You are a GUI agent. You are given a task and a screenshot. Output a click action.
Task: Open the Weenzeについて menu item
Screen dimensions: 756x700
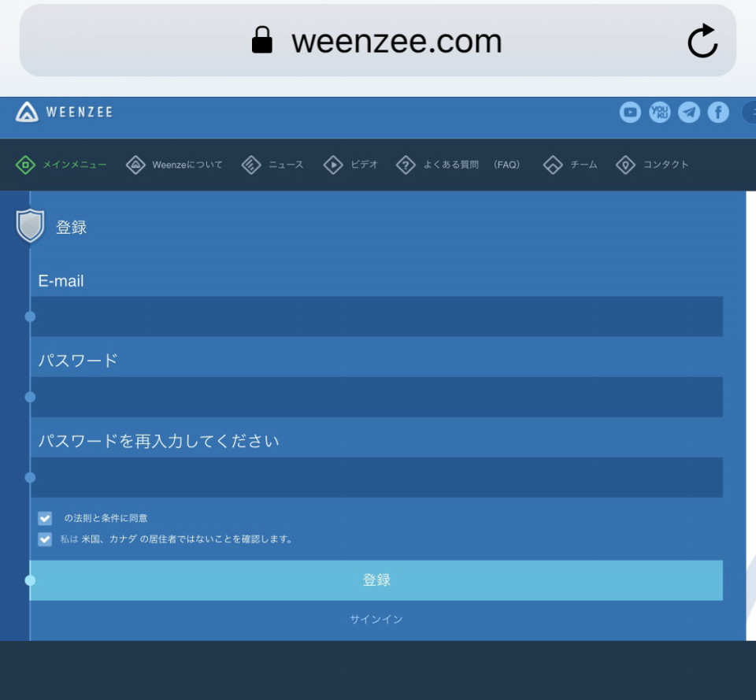tap(175, 165)
